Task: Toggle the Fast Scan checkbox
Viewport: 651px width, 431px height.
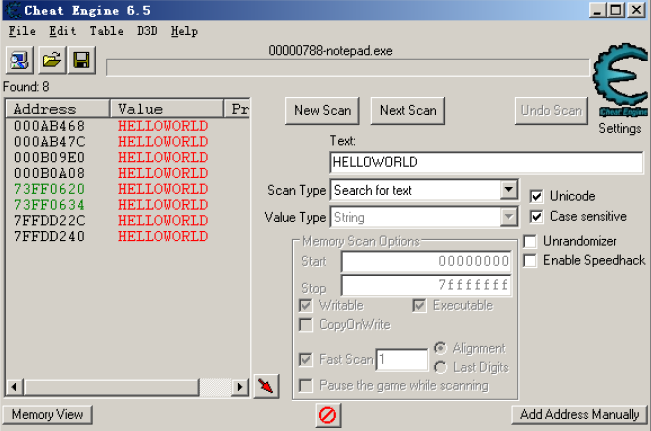Action: [306, 359]
